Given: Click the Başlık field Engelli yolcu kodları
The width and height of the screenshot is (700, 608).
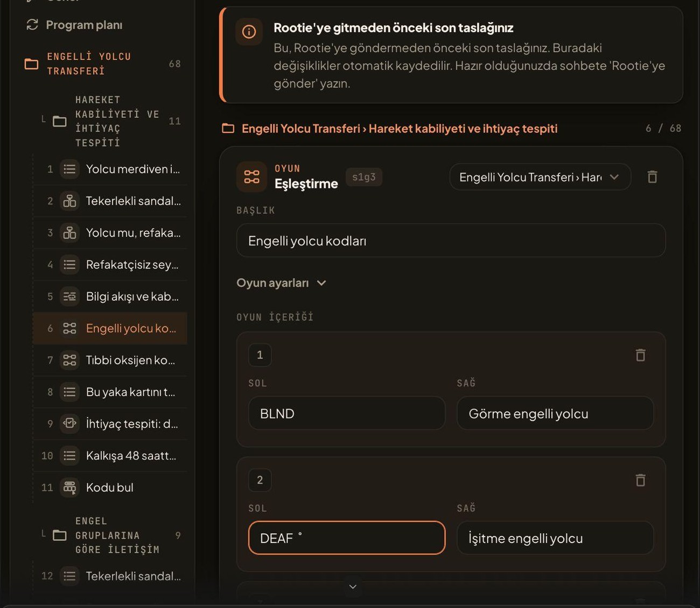Looking at the screenshot, I should click(x=451, y=241).
